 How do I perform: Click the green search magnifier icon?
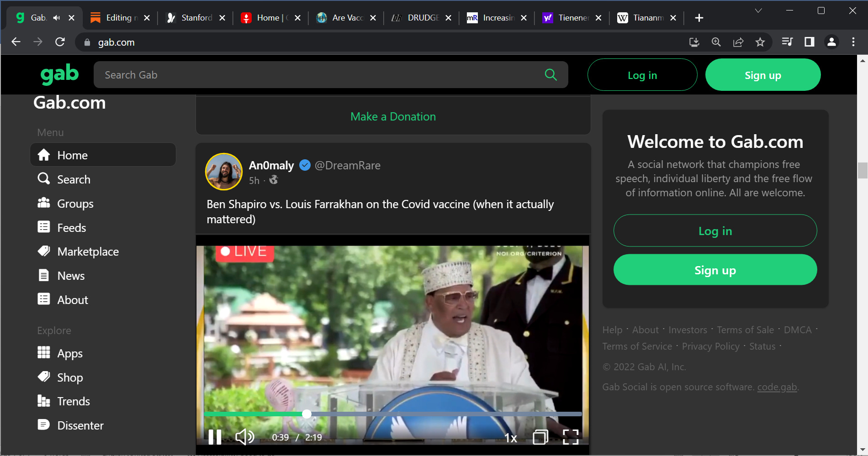click(551, 75)
